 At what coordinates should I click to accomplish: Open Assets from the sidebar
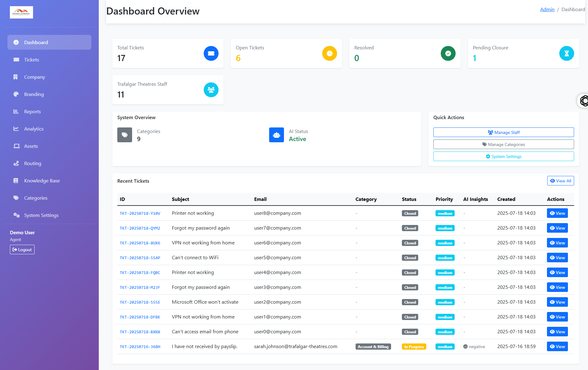point(49,146)
